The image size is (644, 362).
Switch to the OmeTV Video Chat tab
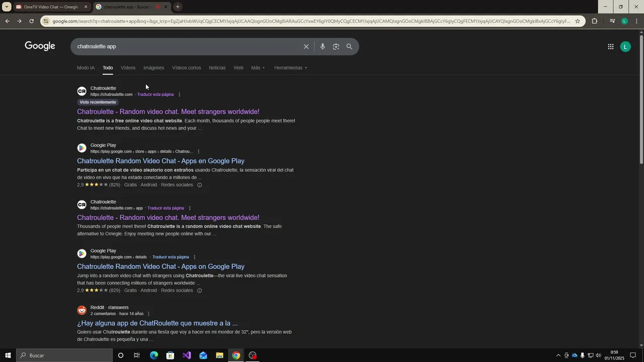pos(51,7)
